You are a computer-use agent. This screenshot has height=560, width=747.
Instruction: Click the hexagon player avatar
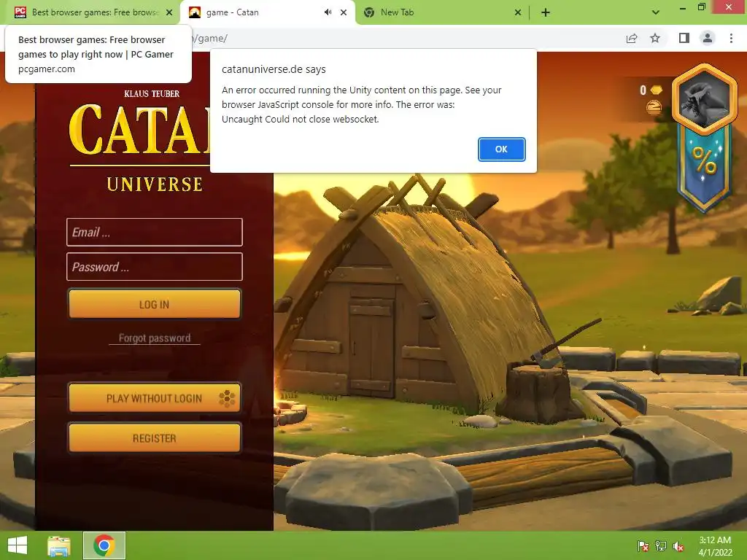click(x=705, y=99)
